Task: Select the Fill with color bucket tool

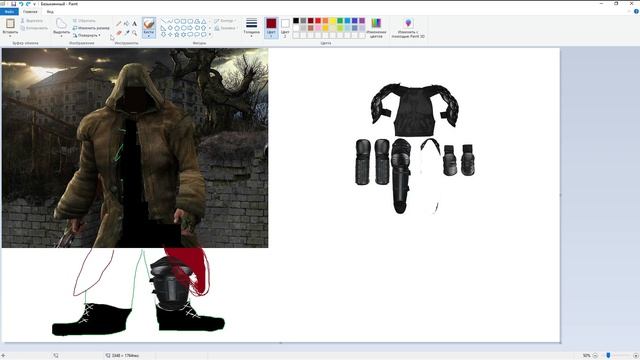Action: click(127, 24)
